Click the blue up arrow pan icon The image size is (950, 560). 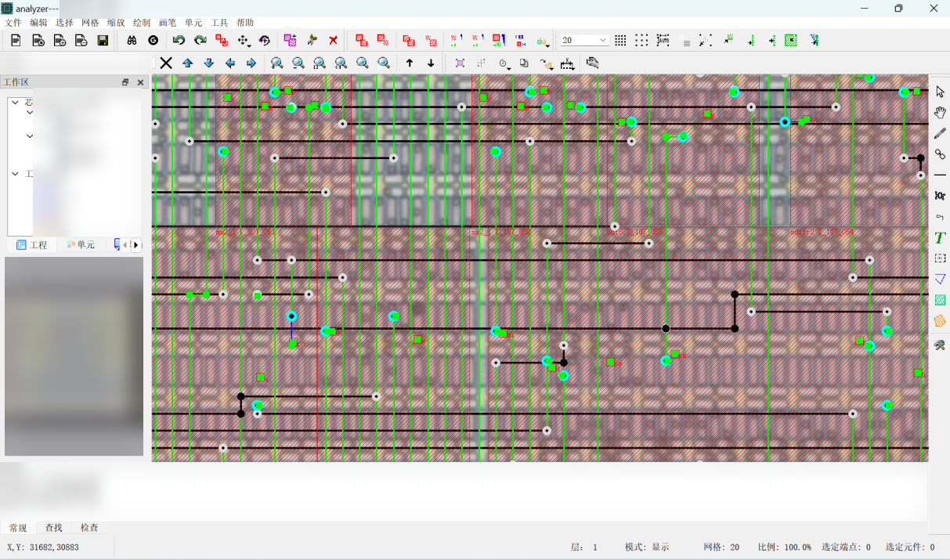(x=187, y=63)
